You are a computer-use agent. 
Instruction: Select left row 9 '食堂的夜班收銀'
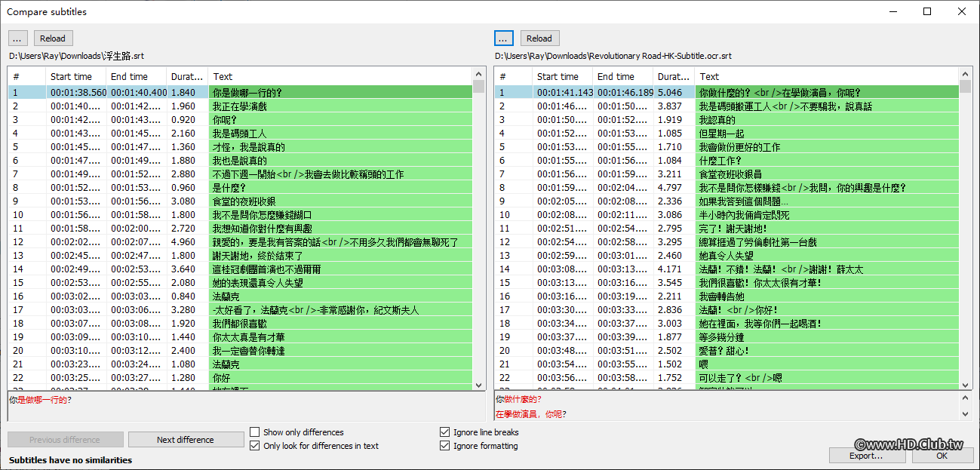point(240,201)
